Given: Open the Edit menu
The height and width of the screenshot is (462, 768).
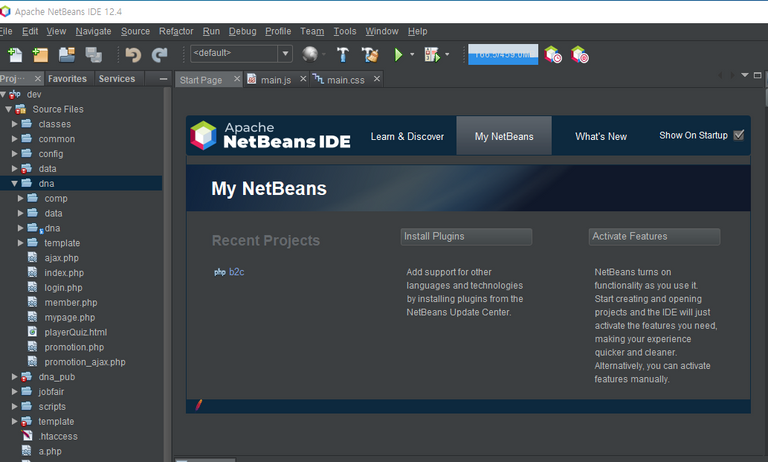Looking at the screenshot, I should click(x=30, y=31).
